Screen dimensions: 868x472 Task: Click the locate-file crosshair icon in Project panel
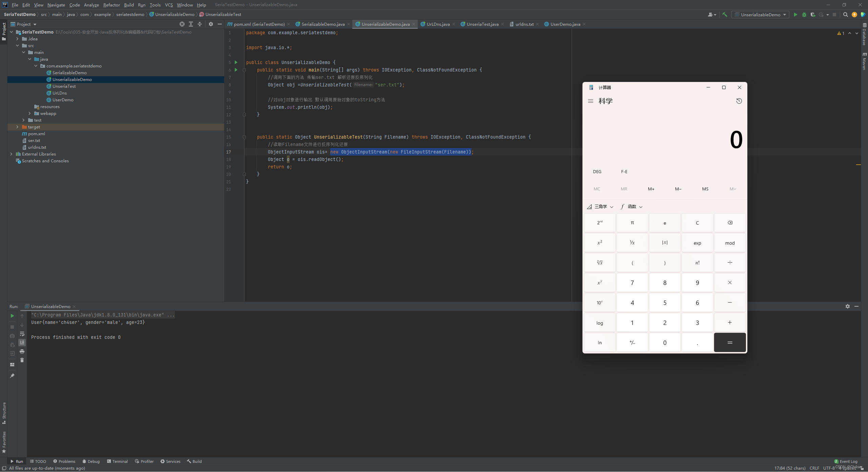pos(182,24)
